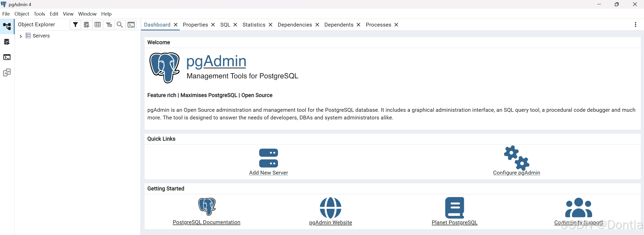
Task: Close the Statistics tab
Action: click(x=270, y=24)
